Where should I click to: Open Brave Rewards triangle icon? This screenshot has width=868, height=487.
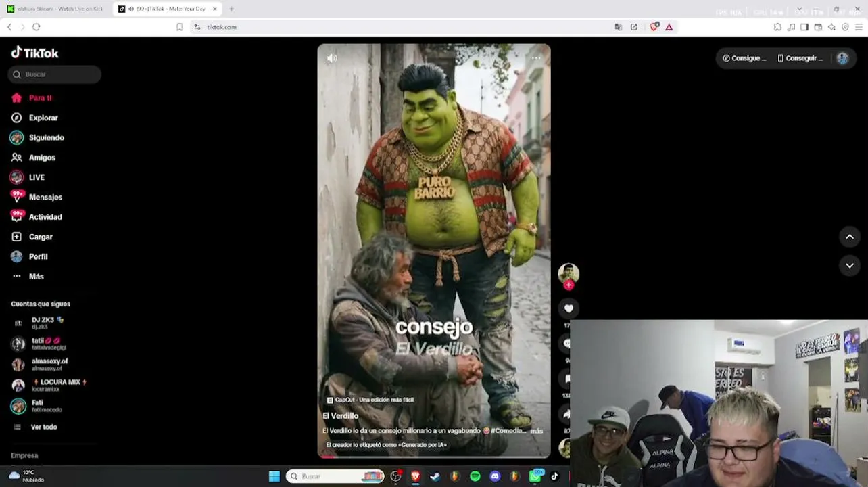point(669,27)
